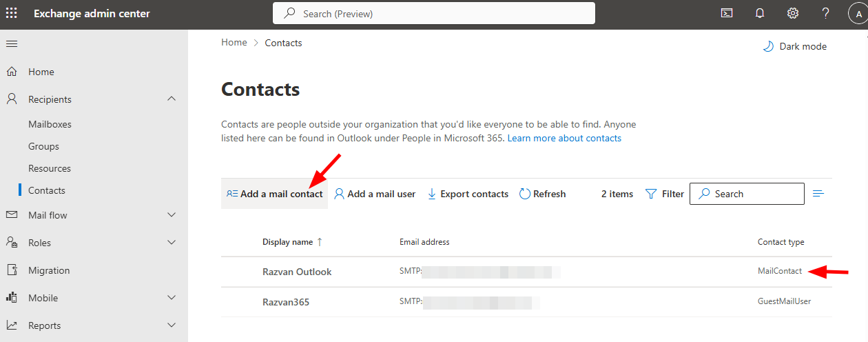The height and width of the screenshot is (342, 868).
Task: Click the Mobile icon in sidebar
Action: coord(12,298)
